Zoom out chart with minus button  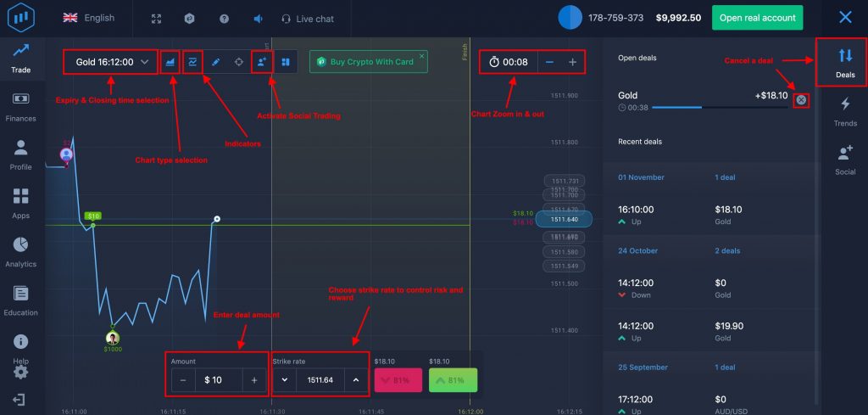pos(549,62)
